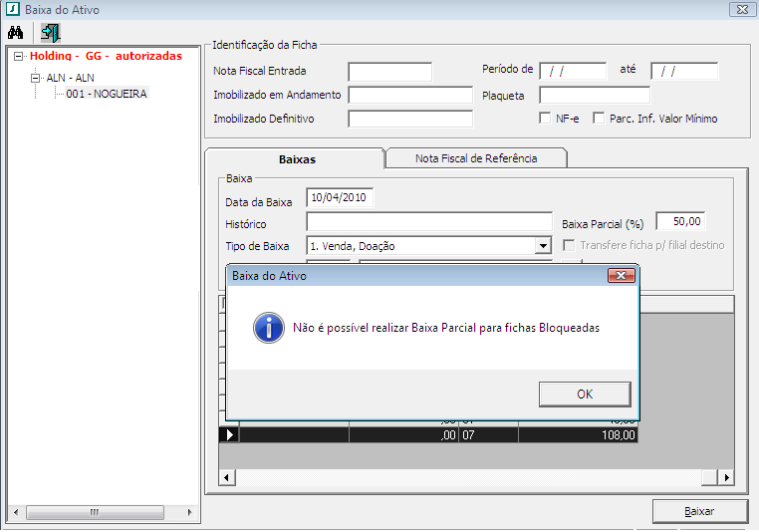Click the até date field
The image size is (759, 532).
pyautogui.click(x=684, y=71)
